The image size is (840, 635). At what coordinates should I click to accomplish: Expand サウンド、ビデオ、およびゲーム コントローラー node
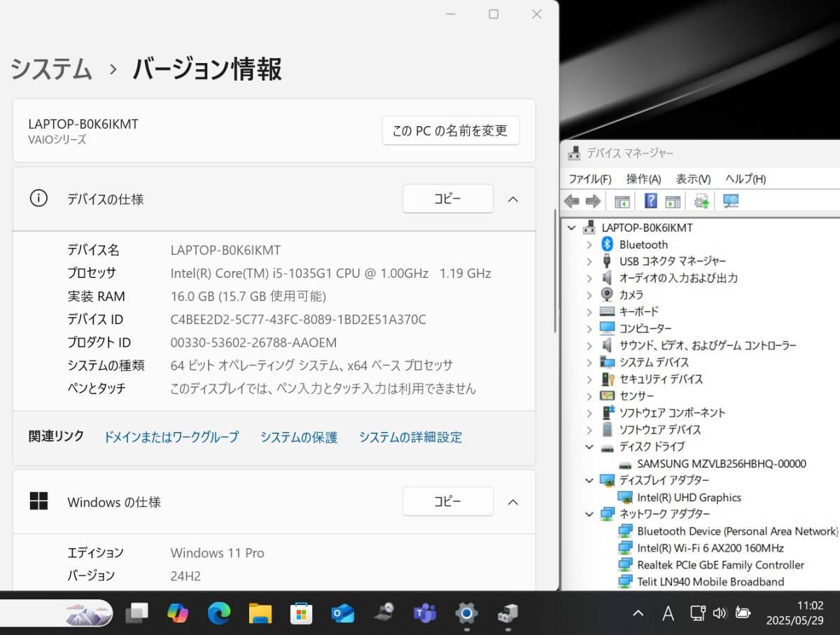pos(589,345)
